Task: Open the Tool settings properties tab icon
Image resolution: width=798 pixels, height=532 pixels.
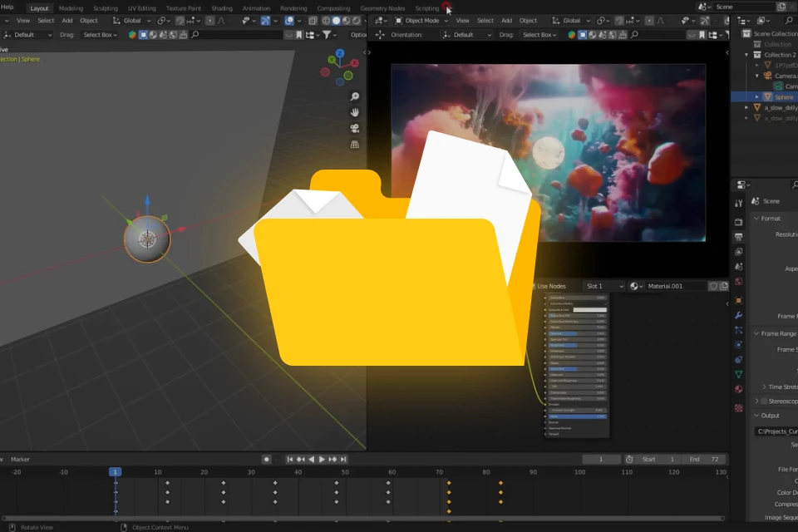Action: pyautogui.click(x=738, y=203)
